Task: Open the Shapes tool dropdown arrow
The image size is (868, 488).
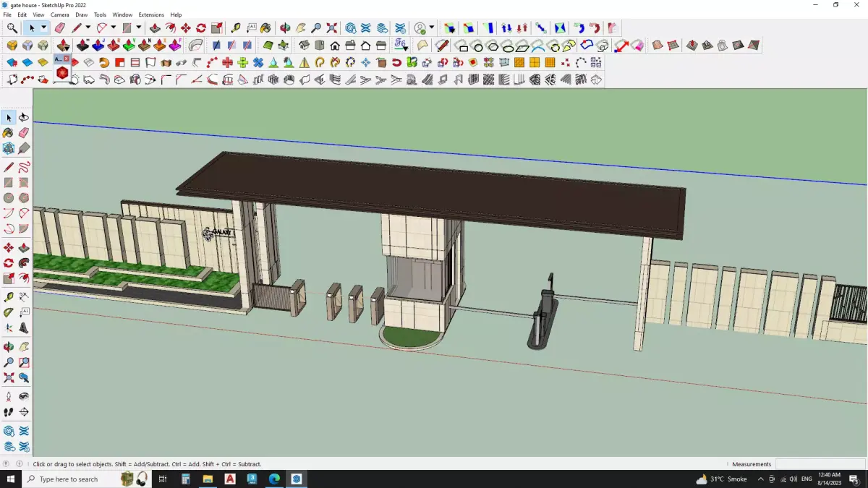Action: 139,28
